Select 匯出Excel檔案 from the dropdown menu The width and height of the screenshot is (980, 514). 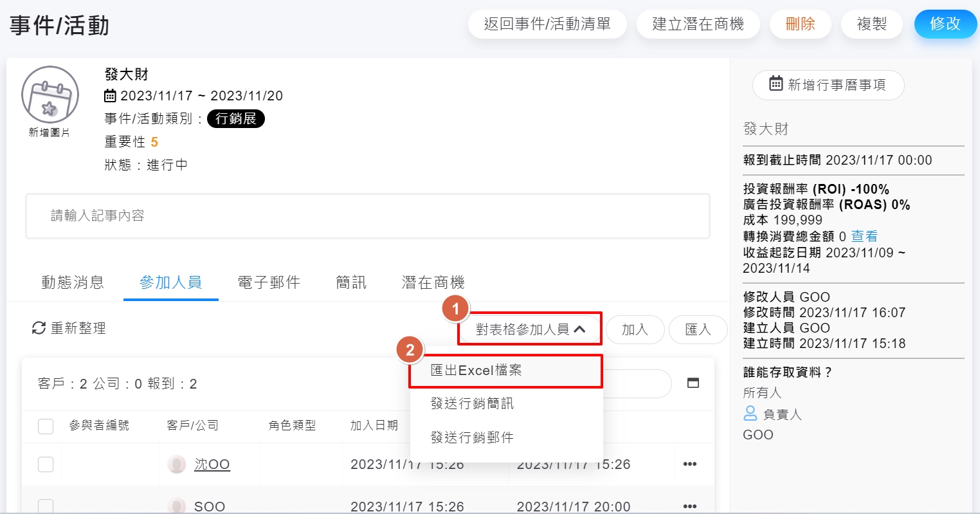coord(476,371)
